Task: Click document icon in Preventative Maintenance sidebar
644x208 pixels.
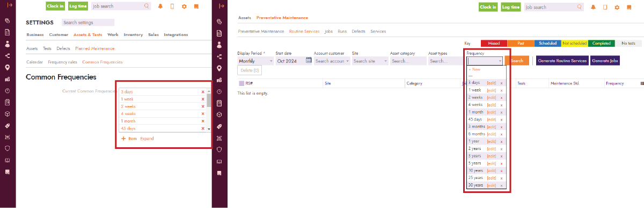Action: point(219,33)
